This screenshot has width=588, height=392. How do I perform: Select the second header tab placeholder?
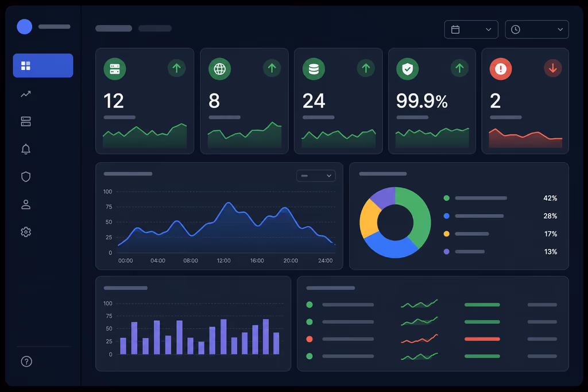pyautogui.click(x=155, y=29)
